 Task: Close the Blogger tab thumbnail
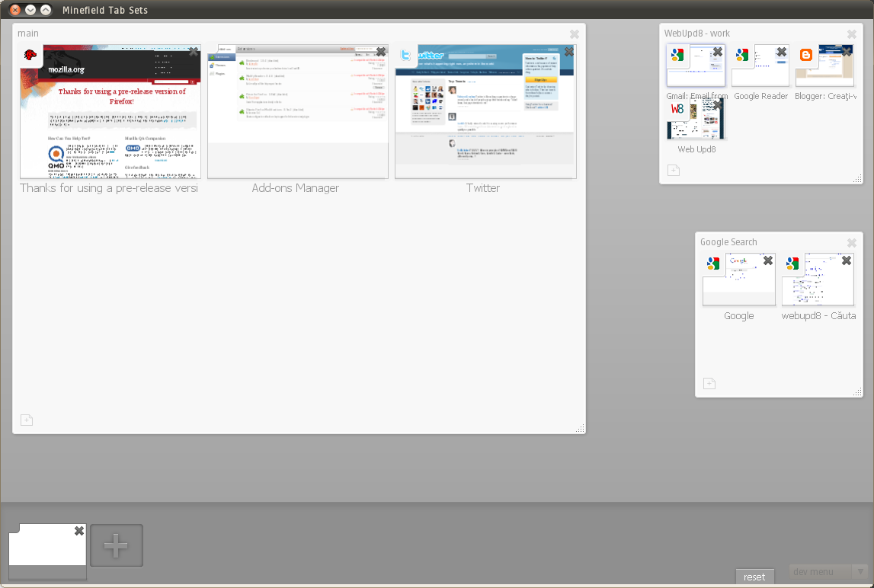[x=847, y=52]
